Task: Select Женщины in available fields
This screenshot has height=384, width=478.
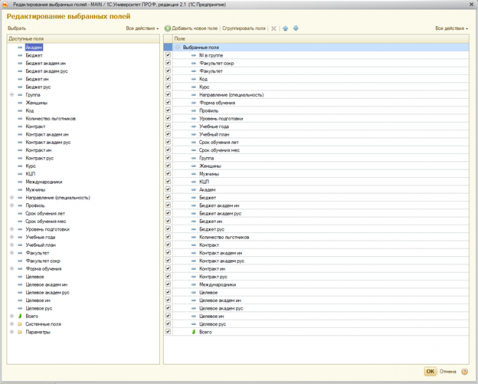Action: click(x=36, y=103)
